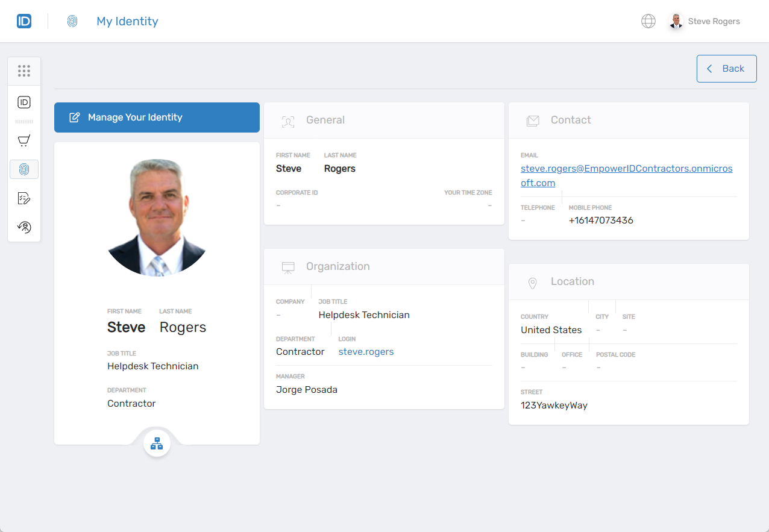This screenshot has width=769, height=532.
Task: Open the Steve Rogers email address link
Action: (626, 175)
